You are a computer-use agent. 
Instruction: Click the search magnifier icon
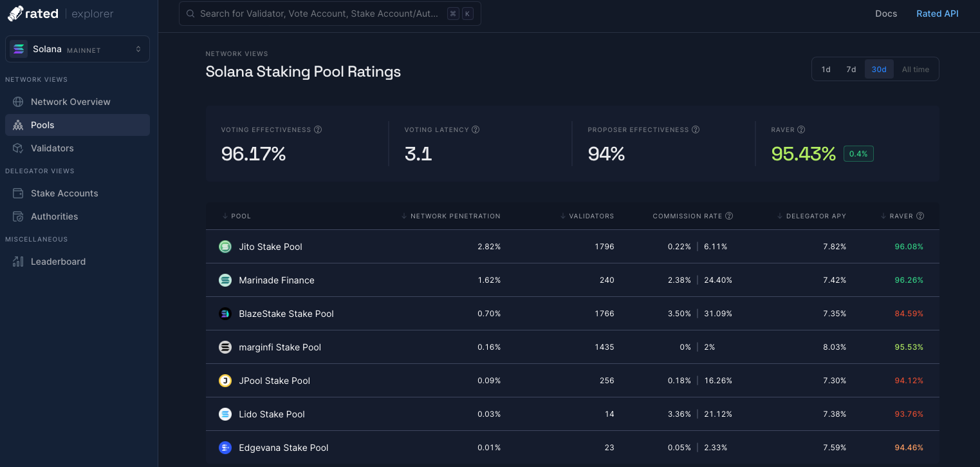(x=190, y=14)
